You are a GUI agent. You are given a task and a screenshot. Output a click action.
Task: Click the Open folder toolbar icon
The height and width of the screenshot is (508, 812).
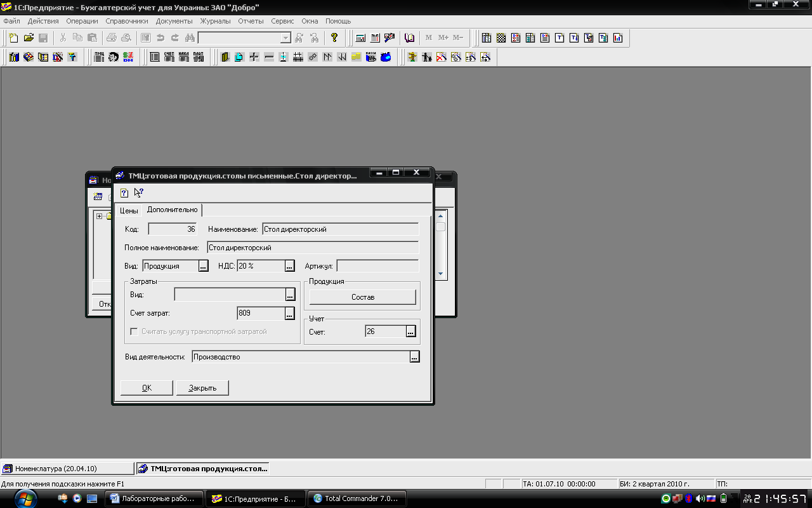coord(29,38)
